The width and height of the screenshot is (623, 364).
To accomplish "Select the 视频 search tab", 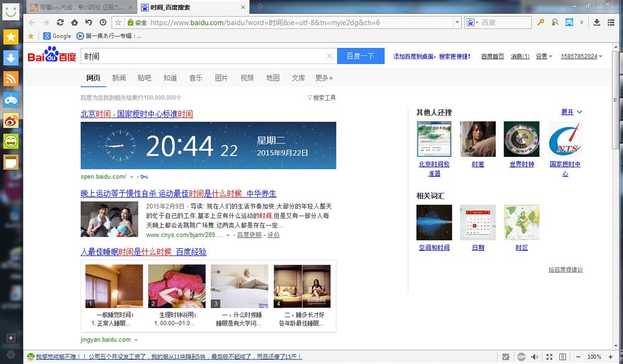I will (x=247, y=78).
